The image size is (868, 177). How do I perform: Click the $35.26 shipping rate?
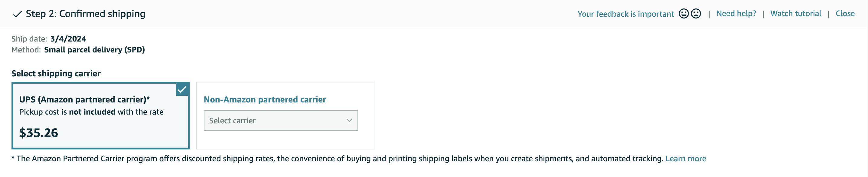tap(38, 133)
